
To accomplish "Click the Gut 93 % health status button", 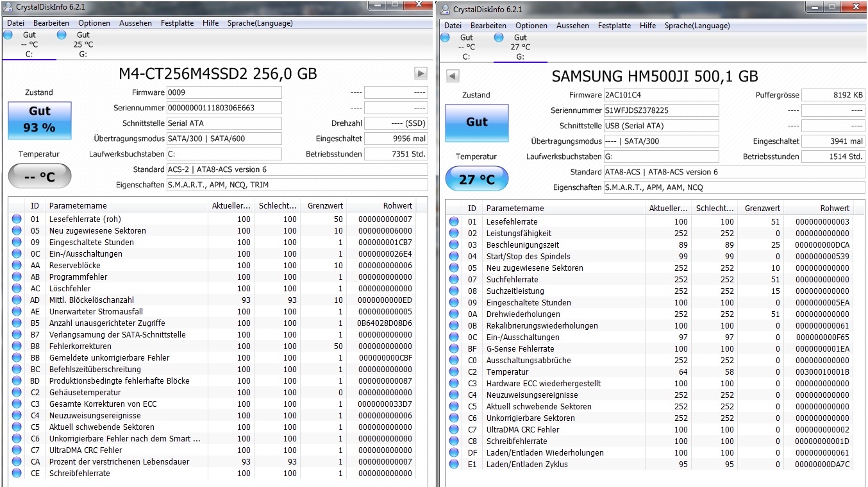I will point(39,120).
